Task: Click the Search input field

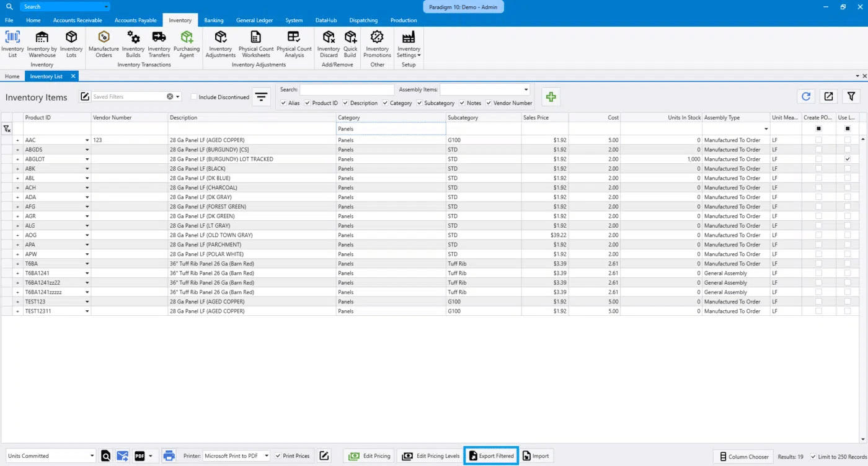Action: 347,89
